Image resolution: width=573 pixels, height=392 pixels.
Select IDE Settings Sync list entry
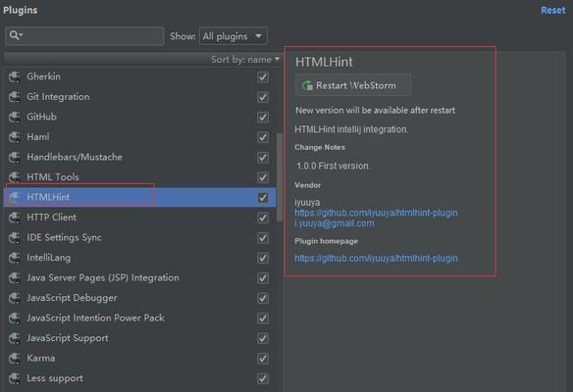pyautogui.click(x=140, y=237)
